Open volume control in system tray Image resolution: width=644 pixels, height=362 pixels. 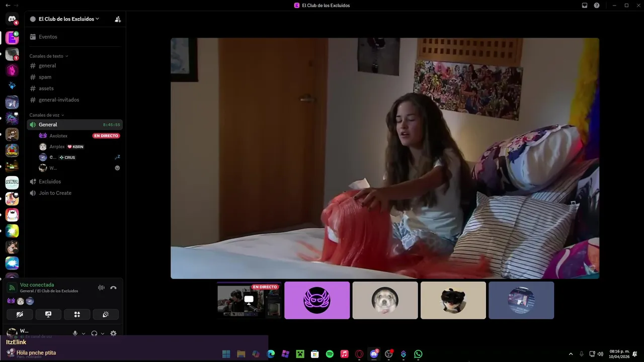(x=600, y=354)
